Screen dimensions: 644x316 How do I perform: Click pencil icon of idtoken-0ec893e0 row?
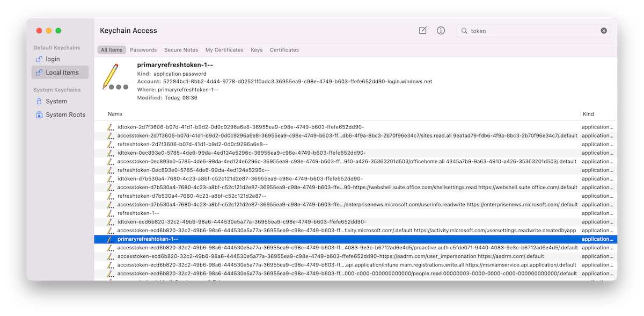point(111,153)
